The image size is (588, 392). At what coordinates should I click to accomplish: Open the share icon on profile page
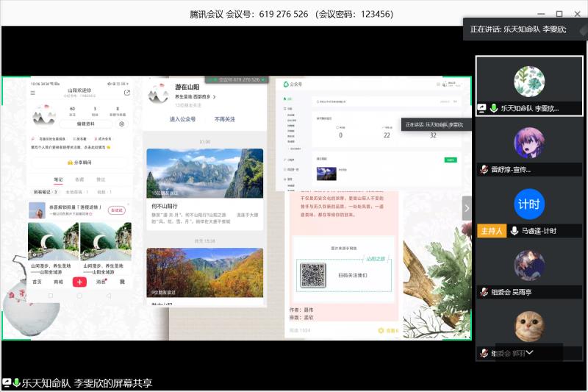tap(127, 93)
